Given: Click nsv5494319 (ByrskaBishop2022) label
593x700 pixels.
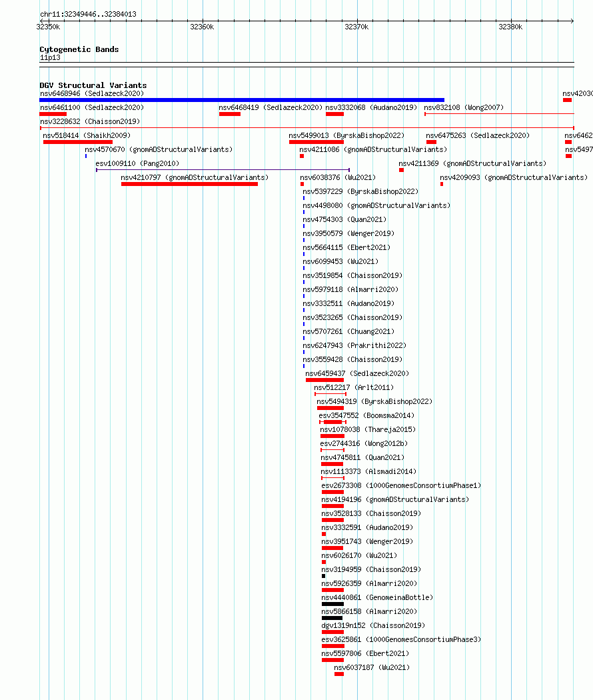Looking at the screenshot, I should click(374, 402).
